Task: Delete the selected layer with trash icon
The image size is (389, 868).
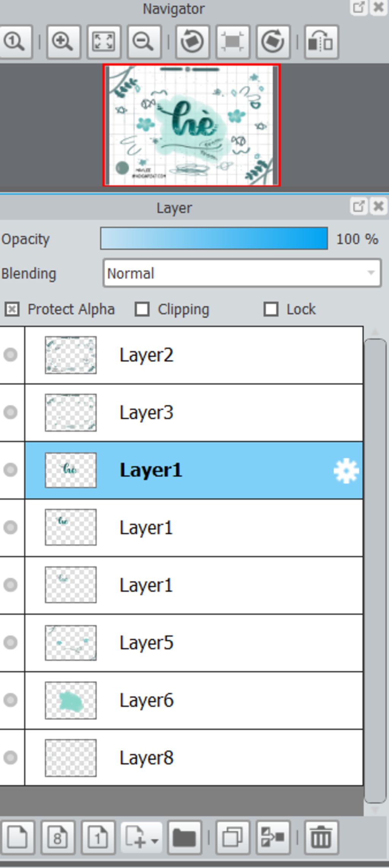Action: coord(321,838)
